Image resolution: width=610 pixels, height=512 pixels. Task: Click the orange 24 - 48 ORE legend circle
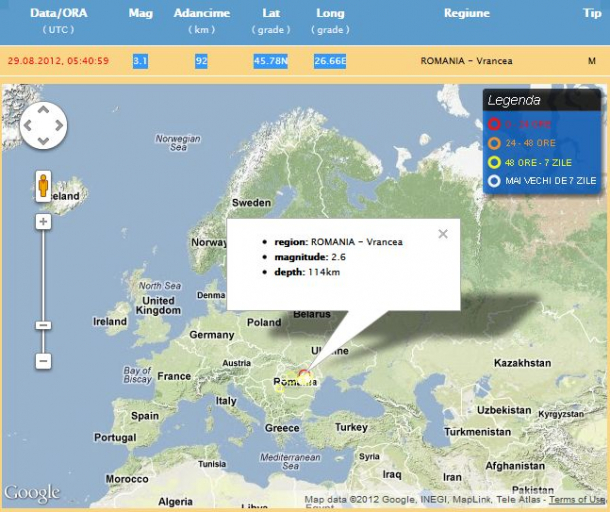(494, 143)
